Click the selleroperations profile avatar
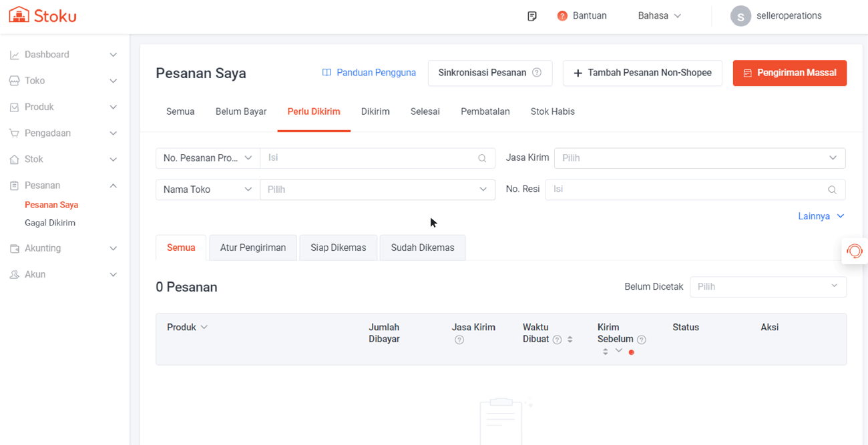Image resolution: width=868 pixels, height=445 pixels. pos(740,16)
